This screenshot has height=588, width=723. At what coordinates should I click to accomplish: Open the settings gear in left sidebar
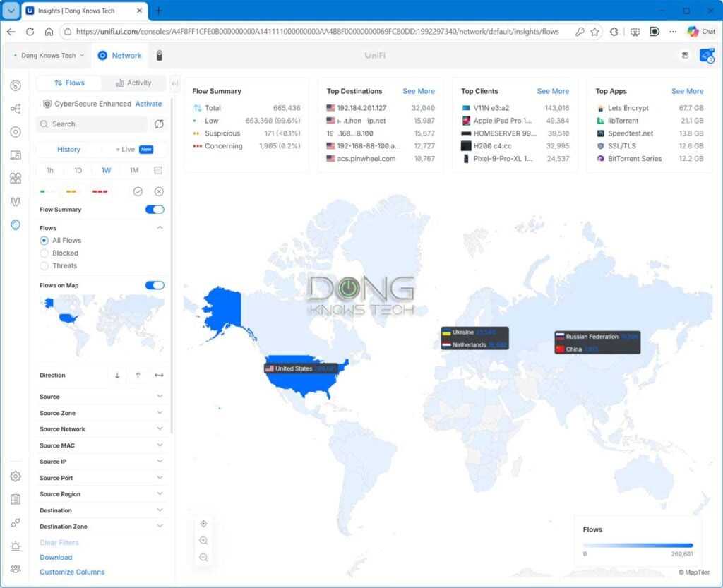coord(16,476)
